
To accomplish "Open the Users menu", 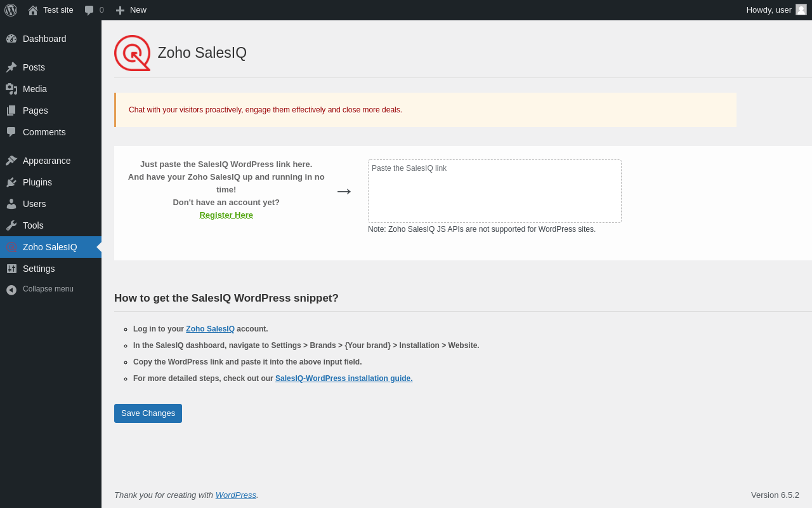I will tap(51, 204).
